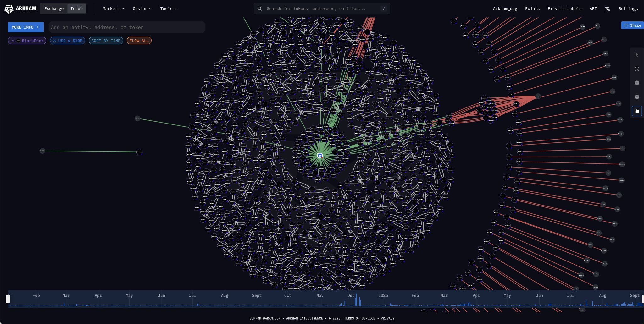Switch to the Exchange tab
Viewport: 644px width, 324px height.
click(x=54, y=8)
